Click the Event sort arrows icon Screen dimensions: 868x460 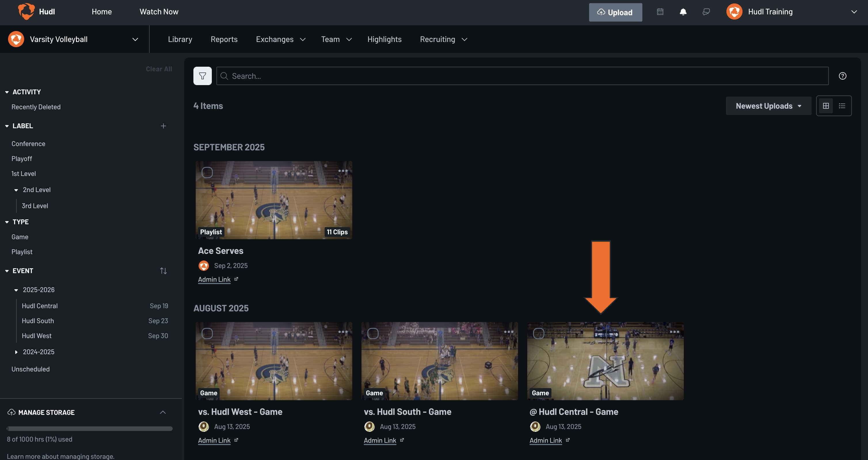[x=163, y=271]
